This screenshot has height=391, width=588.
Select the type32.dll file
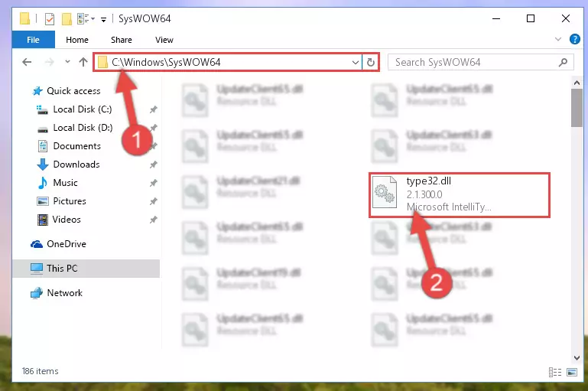click(x=460, y=195)
